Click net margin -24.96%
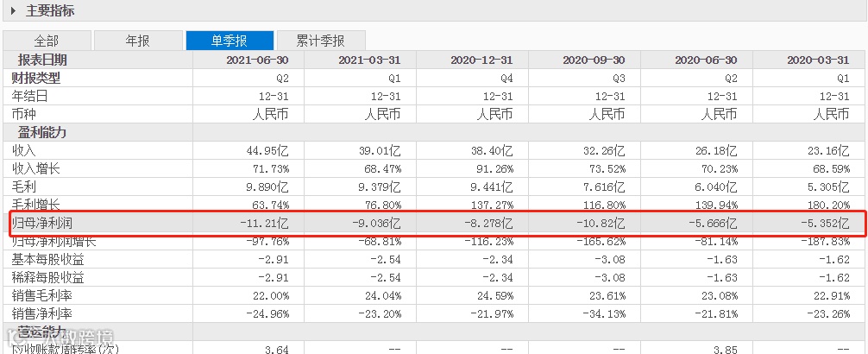868x354 pixels. tap(267, 314)
